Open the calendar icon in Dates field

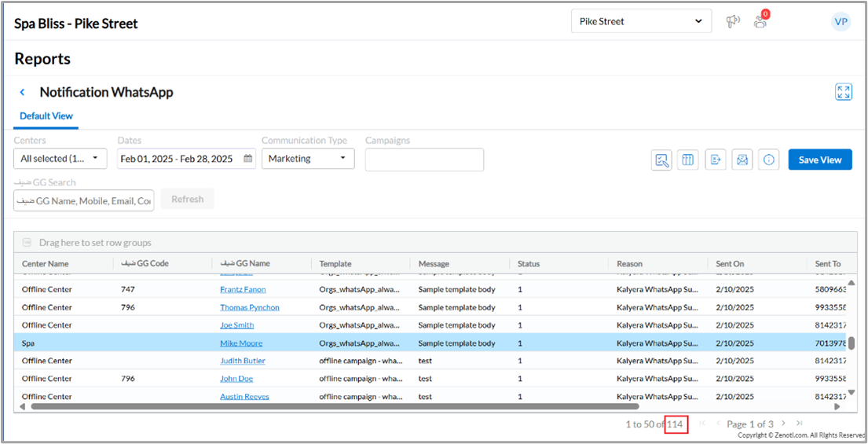click(248, 158)
